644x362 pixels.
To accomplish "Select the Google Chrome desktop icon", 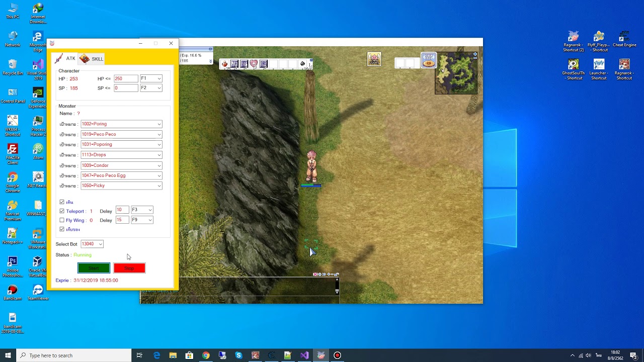I will [13, 183].
